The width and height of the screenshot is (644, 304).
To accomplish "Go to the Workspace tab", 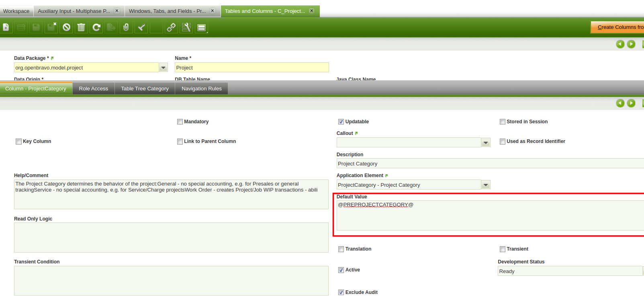I will pos(16,11).
